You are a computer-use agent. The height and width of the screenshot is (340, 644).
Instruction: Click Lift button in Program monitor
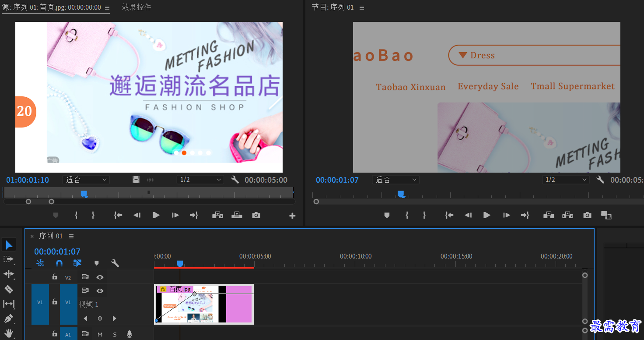[x=549, y=215]
